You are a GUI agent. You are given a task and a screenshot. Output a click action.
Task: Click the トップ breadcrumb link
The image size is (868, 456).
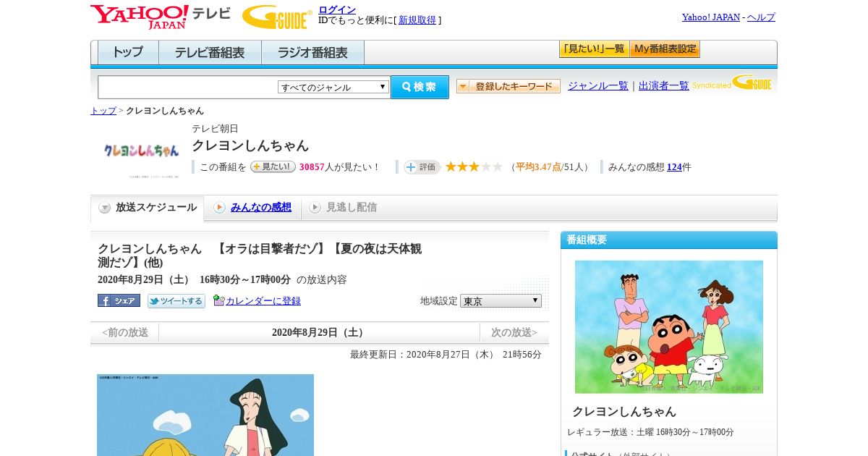(x=103, y=111)
